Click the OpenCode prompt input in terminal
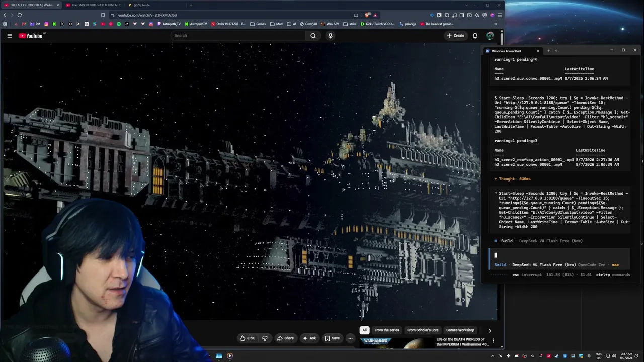This screenshot has width=644, height=362. pos(558,255)
